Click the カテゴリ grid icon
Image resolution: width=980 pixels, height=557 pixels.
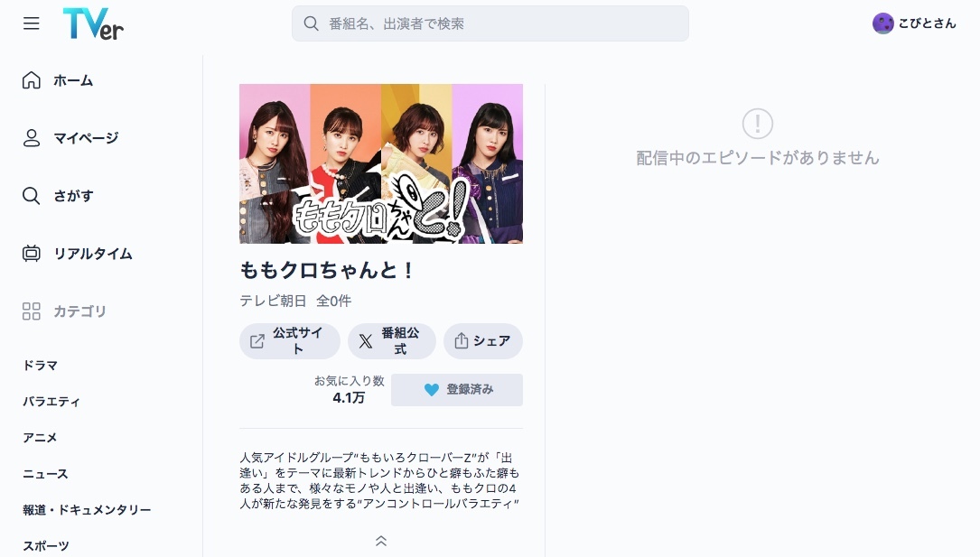32,311
